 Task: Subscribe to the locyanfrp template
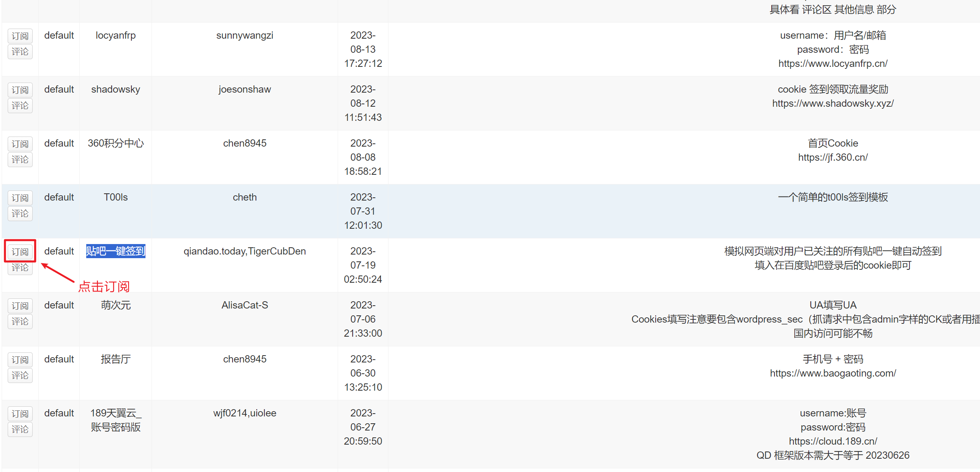[x=20, y=36]
